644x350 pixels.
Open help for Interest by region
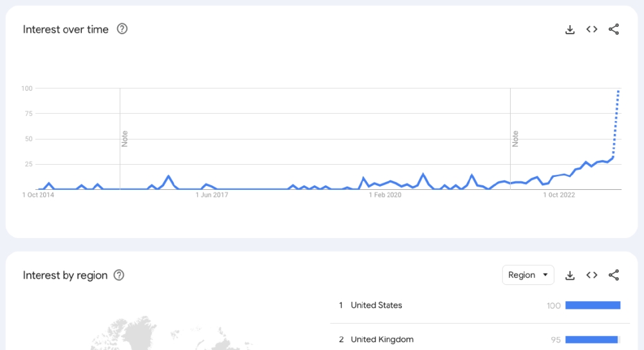point(119,275)
